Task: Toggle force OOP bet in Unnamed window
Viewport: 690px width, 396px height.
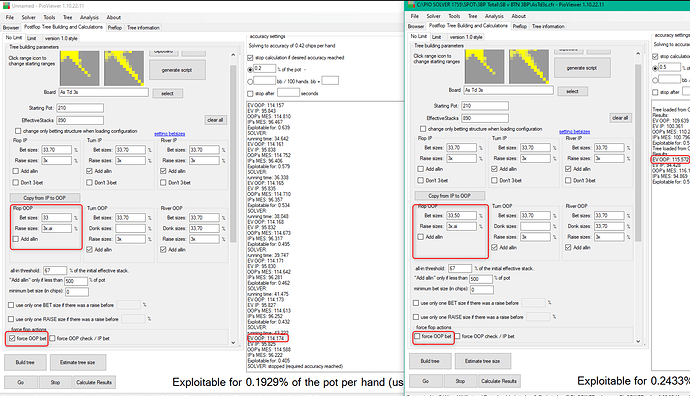Action: [12, 338]
